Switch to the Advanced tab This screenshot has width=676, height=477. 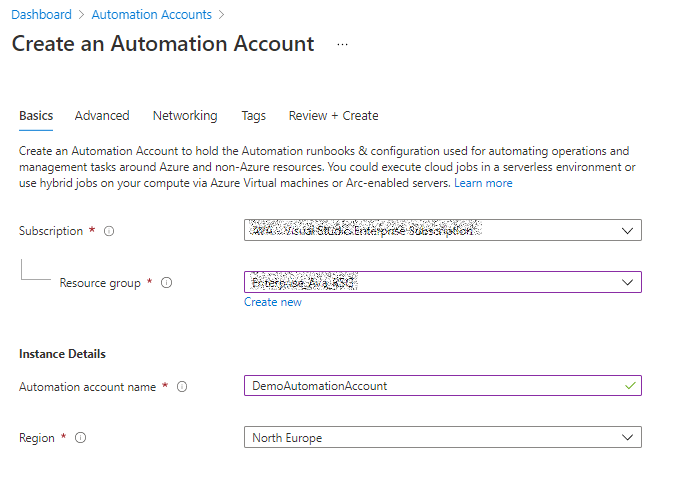(102, 116)
